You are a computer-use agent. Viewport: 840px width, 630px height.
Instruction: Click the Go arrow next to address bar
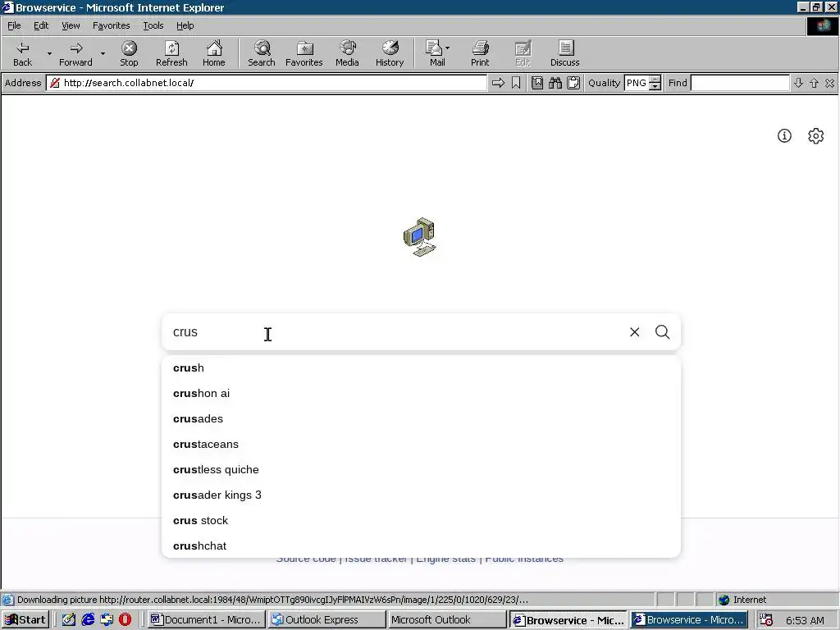coord(498,83)
